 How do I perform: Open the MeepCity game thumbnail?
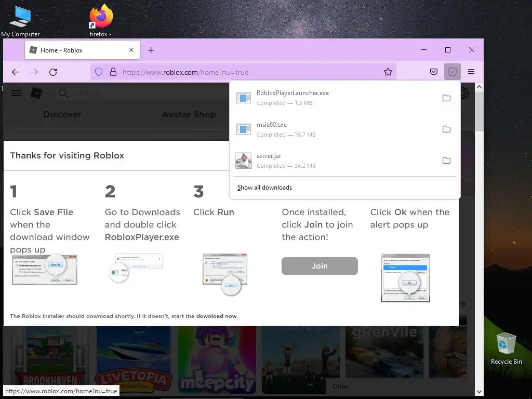tap(217, 360)
